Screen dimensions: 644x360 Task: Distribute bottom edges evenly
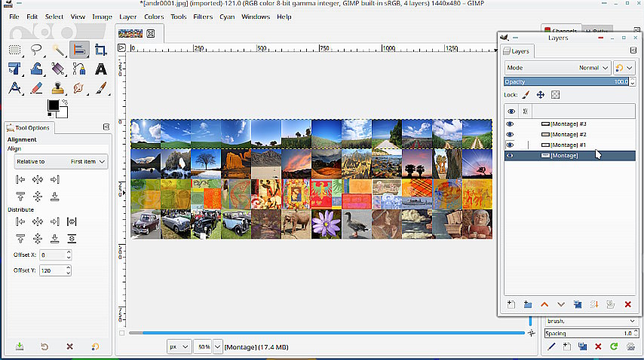point(54,239)
